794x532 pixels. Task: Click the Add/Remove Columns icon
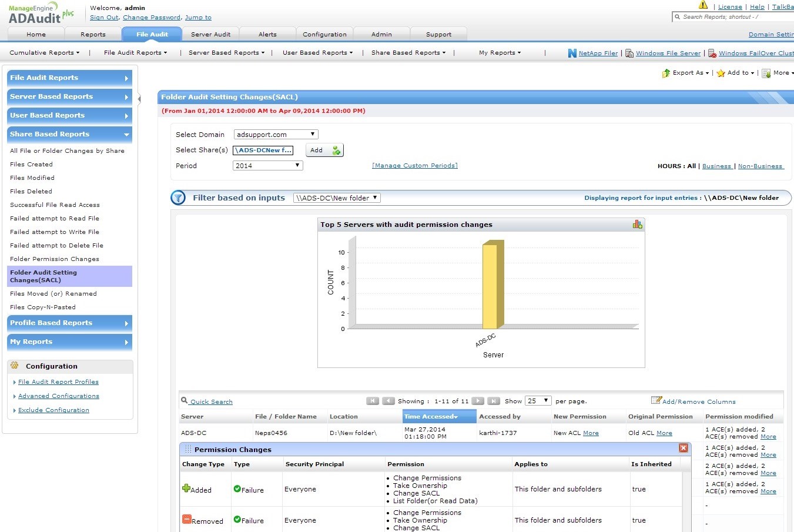pos(656,401)
